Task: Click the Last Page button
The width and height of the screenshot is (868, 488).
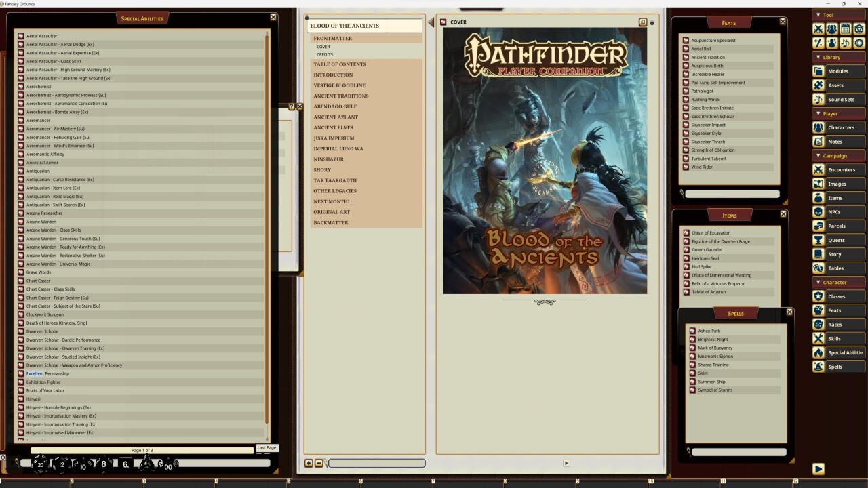Action: point(266,447)
